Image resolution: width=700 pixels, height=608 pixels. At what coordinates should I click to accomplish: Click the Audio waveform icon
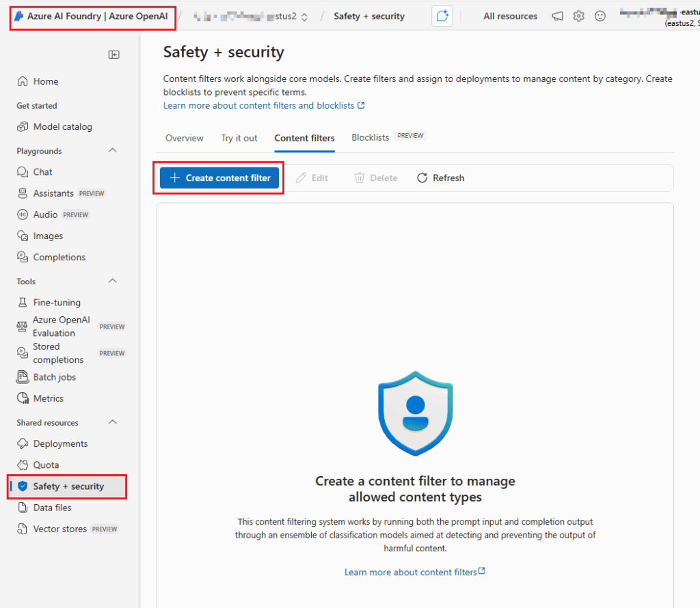pyautogui.click(x=23, y=215)
